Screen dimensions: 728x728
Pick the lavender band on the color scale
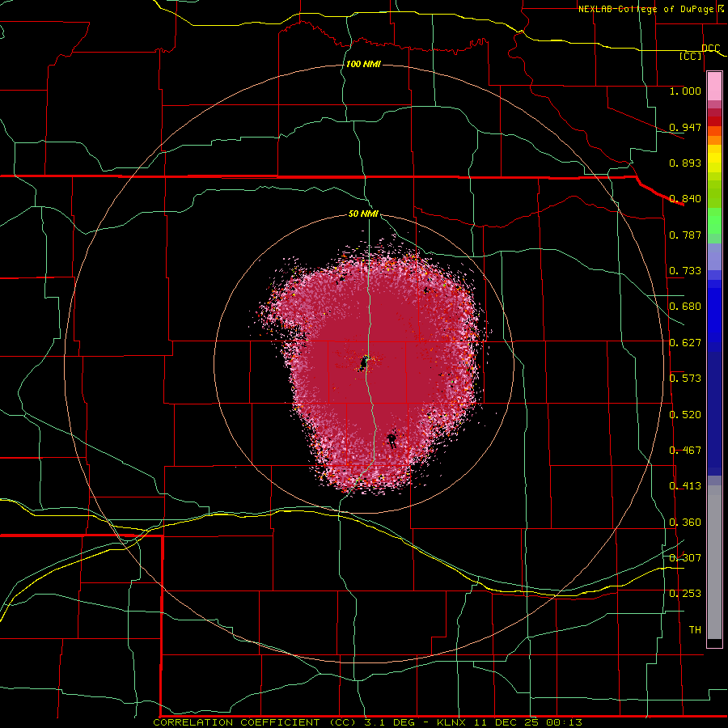click(x=714, y=256)
